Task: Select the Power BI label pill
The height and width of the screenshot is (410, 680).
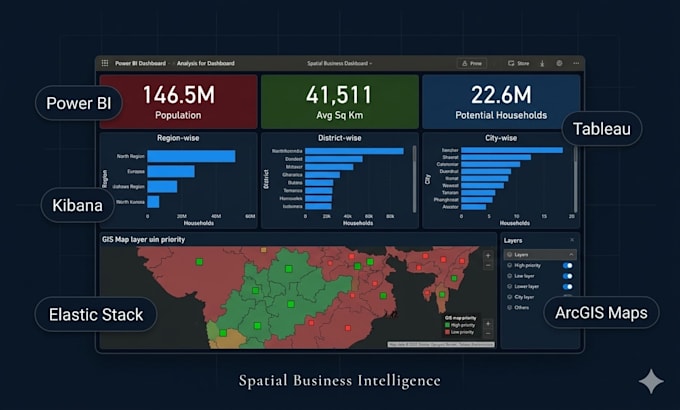Action: (78, 103)
